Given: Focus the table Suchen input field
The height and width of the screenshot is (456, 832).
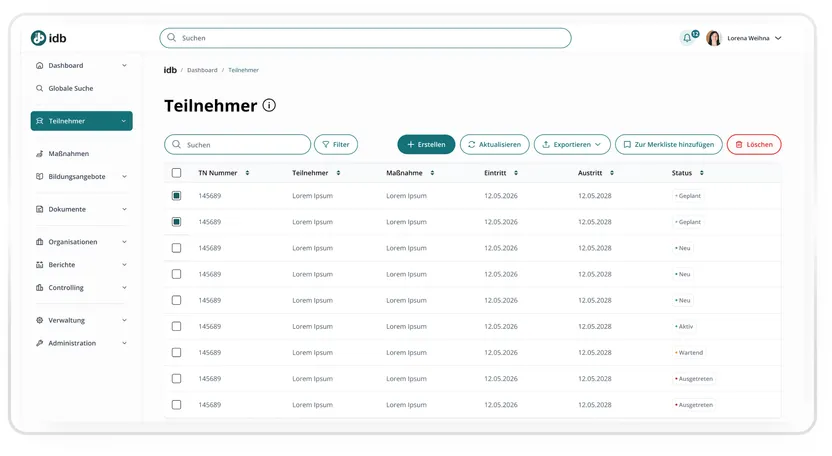Looking at the screenshot, I should coord(237,144).
